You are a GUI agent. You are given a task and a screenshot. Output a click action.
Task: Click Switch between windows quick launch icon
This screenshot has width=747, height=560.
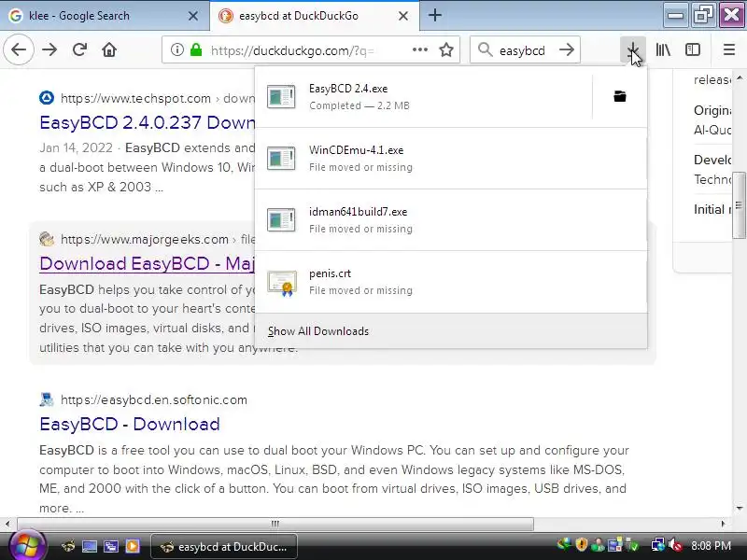click(x=111, y=546)
